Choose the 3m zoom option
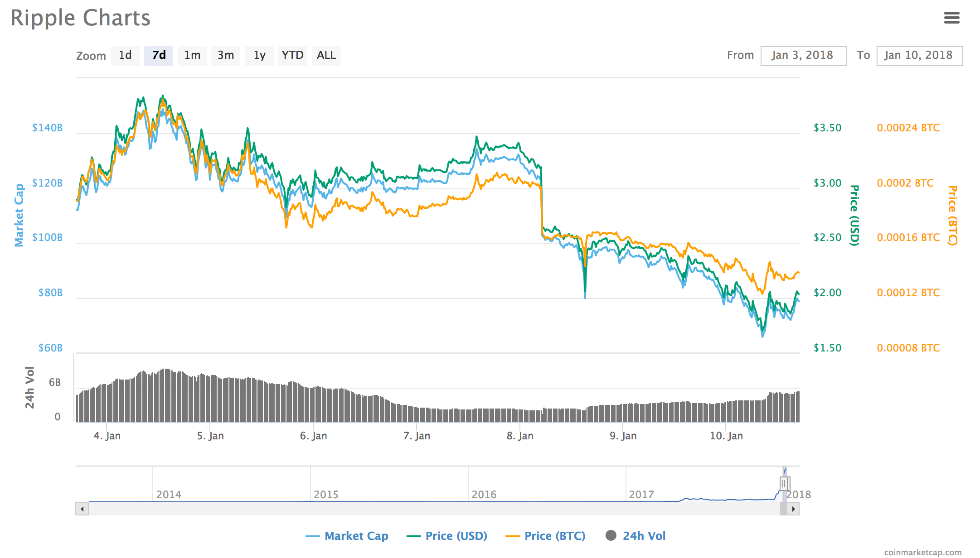Screen dimensions: 980x558 [226, 56]
